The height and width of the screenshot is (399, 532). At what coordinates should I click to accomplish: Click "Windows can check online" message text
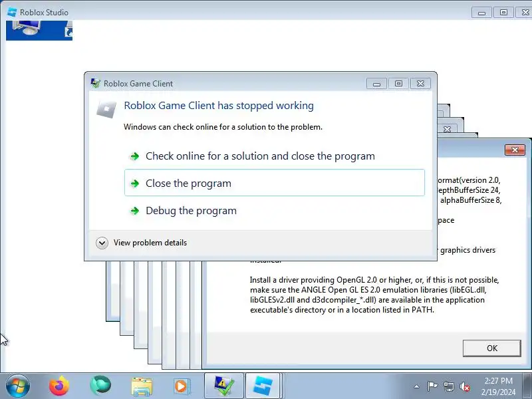pos(223,127)
